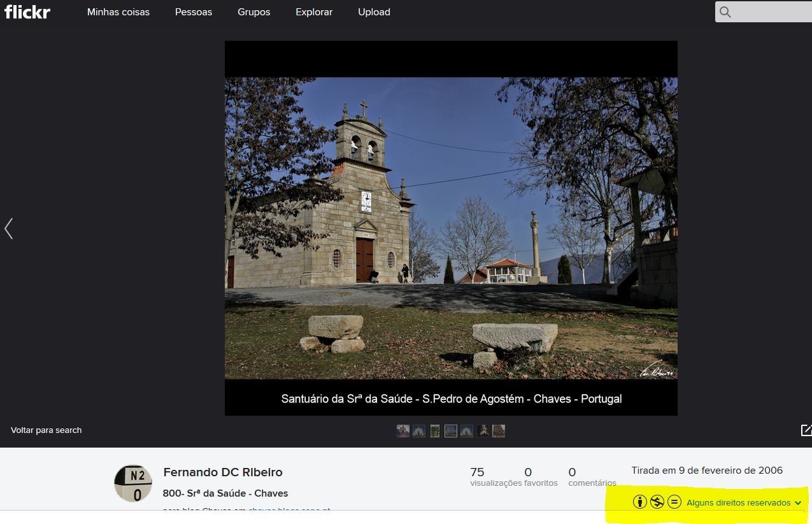The height and width of the screenshot is (524, 812).
Task: Select the first filmstrip thumbnail
Action: (x=403, y=431)
